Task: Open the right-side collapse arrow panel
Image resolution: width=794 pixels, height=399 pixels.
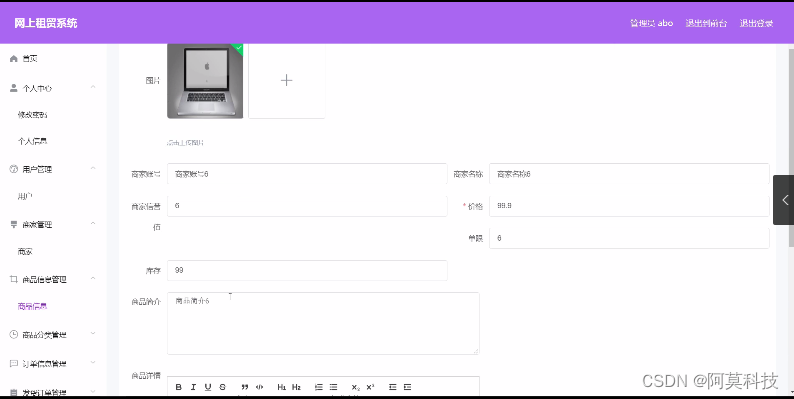Action: (784, 200)
